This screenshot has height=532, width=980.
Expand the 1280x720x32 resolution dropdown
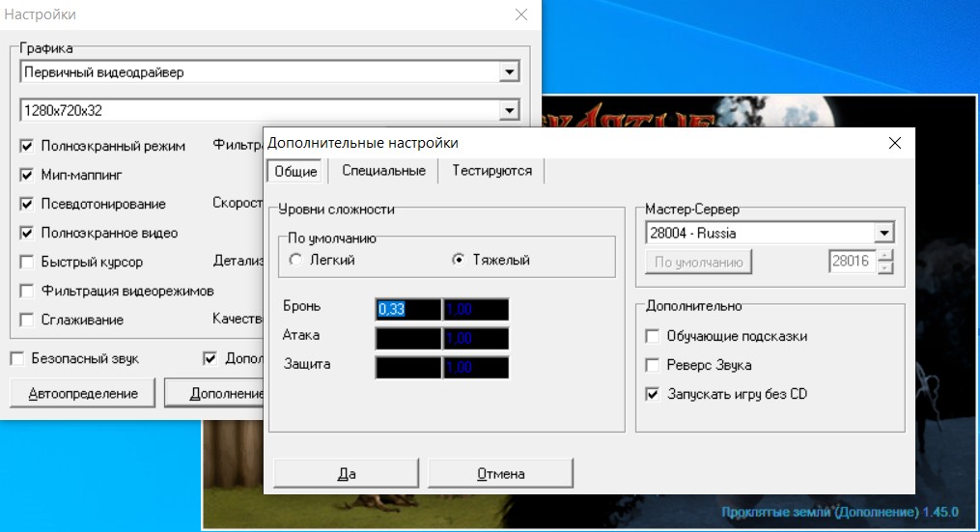[509, 111]
